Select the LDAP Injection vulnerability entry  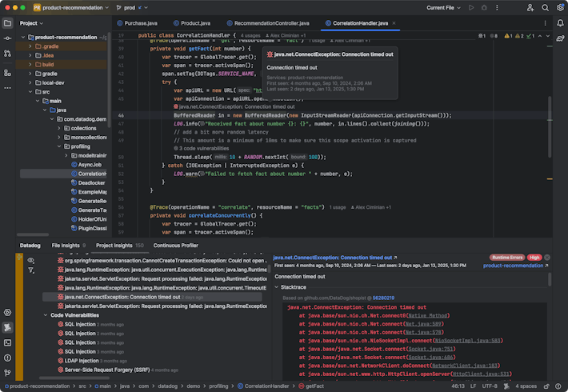pyautogui.click(x=82, y=361)
